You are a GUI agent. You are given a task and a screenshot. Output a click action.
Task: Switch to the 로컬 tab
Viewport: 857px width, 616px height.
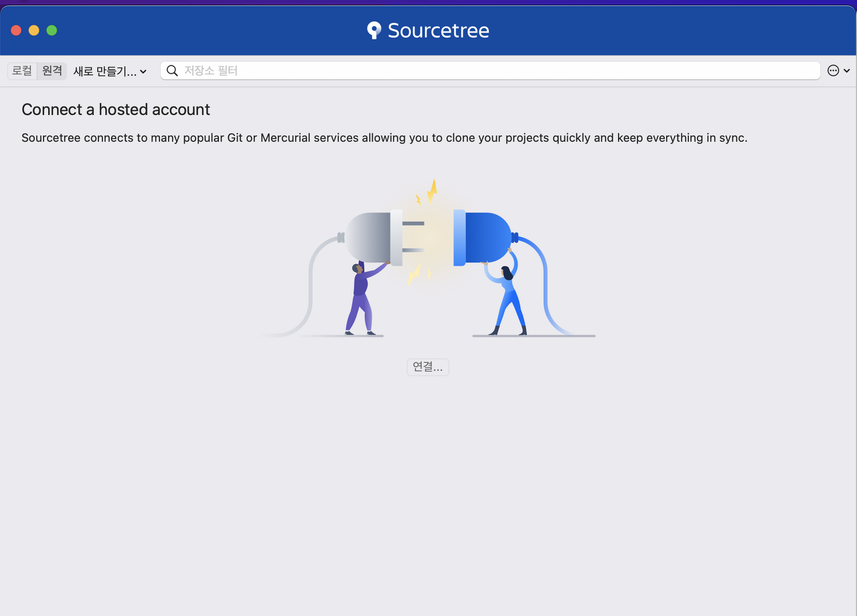coord(22,71)
